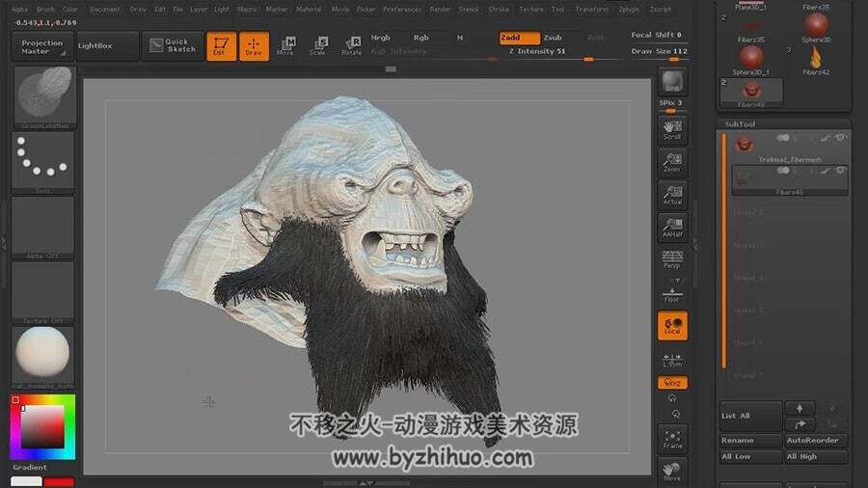
Task: Toggle Mrgb paint mode
Action: (x=380, y=38)
